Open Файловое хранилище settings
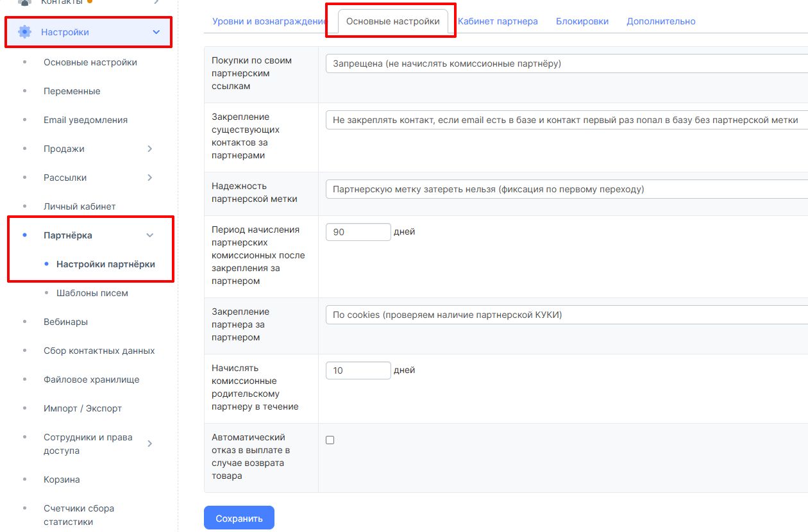The width and height of the screenshot is (808, 532). pyautogui.click(x=92, y=379)
